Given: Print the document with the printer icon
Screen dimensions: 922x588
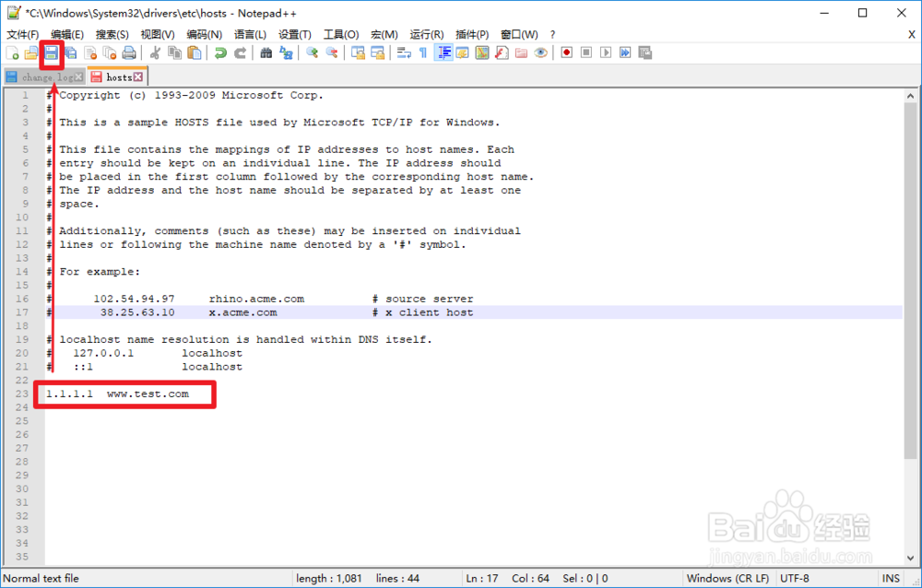Looking at the screenshot, I should (129, 53).
